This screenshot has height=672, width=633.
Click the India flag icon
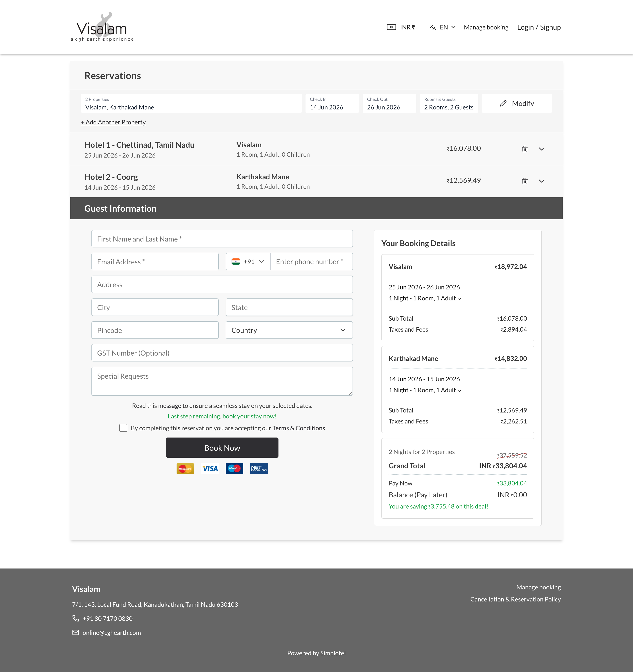(x=236, y=261)
